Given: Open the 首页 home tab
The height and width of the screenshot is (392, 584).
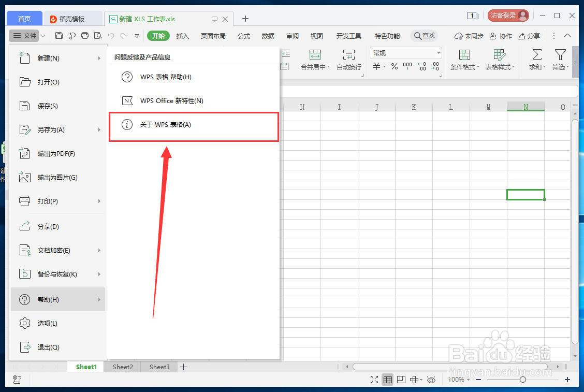Looking at the screenshot, I should pyautogui.click(x=24, y=19).
